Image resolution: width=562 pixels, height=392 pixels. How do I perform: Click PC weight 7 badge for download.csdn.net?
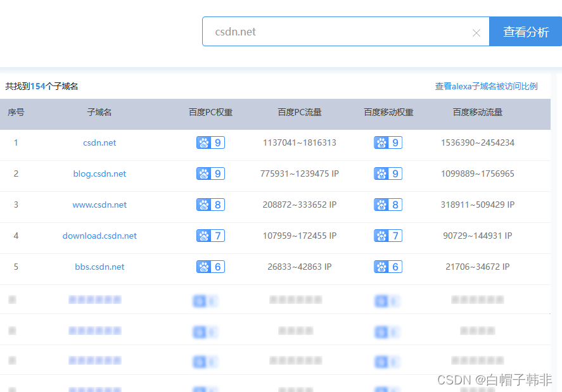[210, 236]
